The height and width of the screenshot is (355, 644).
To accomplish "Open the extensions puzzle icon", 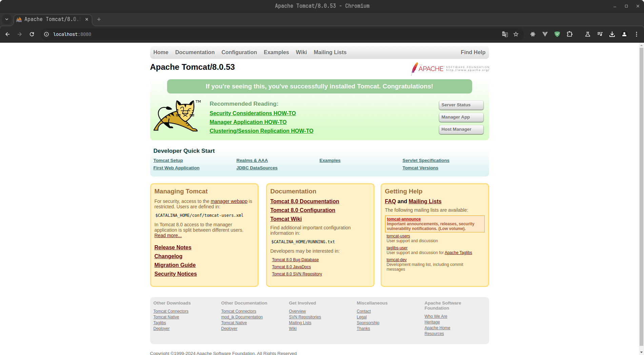I will (570, 34).
